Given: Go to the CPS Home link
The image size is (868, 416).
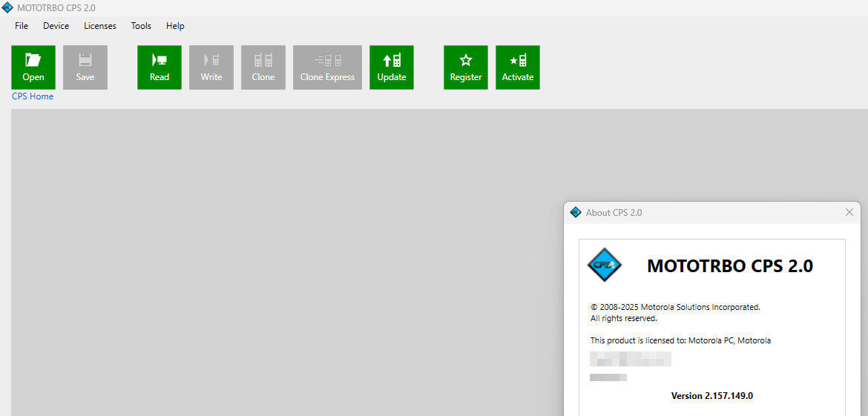Looking at the screenshot, I should [x=33, y=96].
